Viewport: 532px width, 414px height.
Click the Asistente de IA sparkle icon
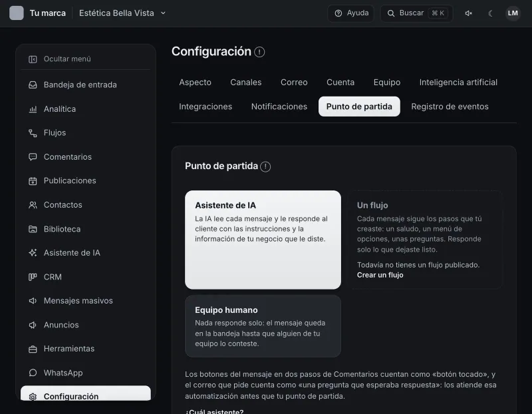(33, 253)
